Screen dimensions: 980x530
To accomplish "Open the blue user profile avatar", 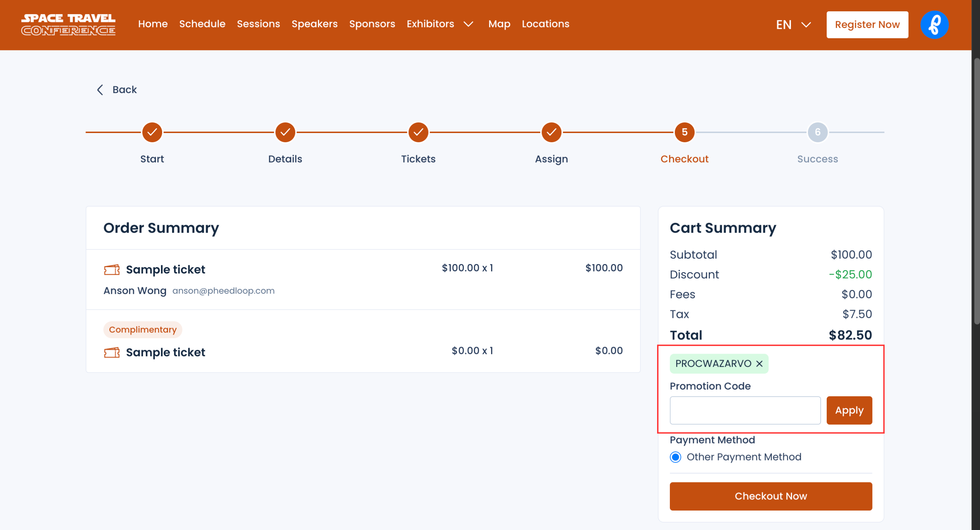I will pyautogui.click(x=934, y=25).
